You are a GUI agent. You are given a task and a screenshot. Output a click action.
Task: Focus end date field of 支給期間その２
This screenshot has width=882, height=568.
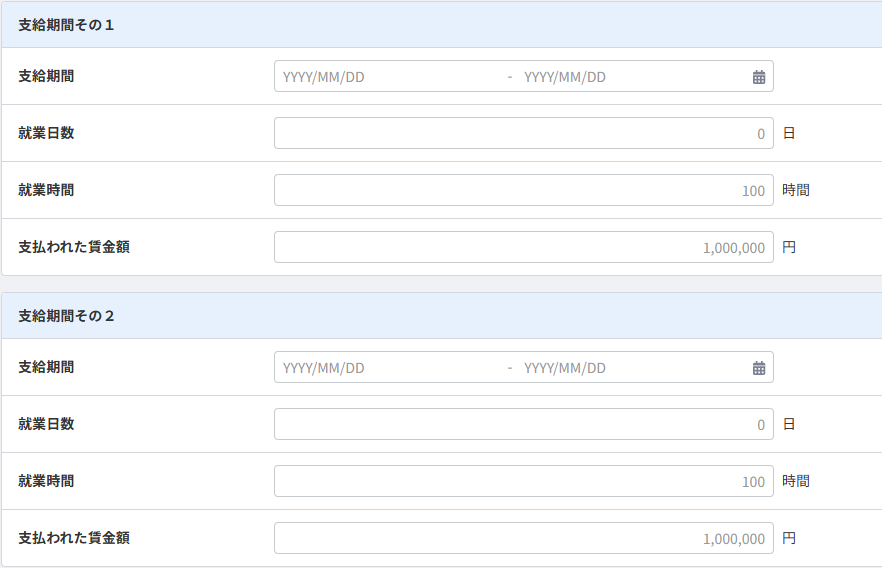(x=632, y=367)
